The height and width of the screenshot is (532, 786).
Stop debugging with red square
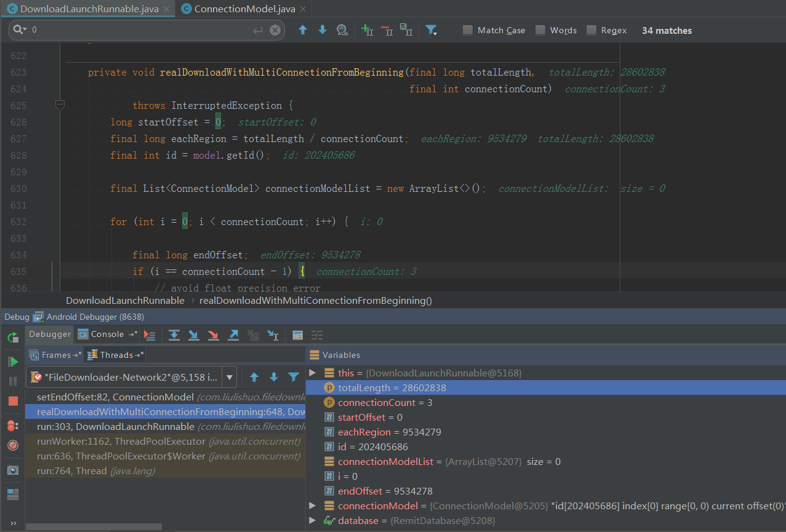[x=13, y=401]
